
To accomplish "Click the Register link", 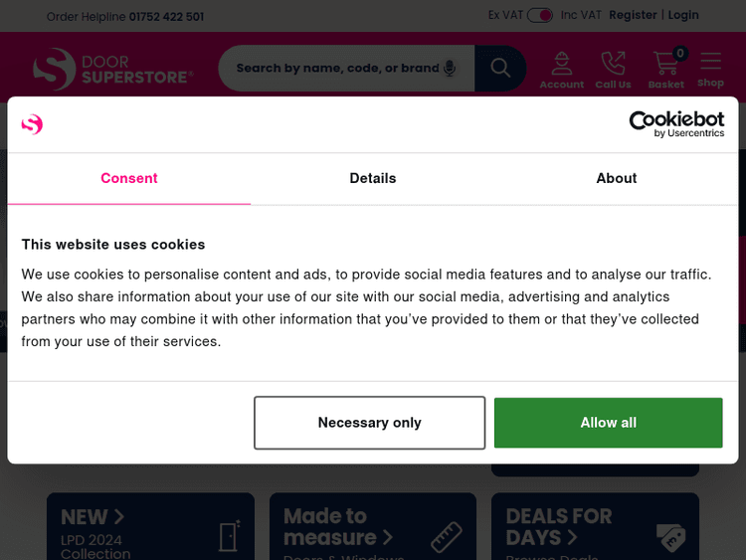I will (633, 15).
